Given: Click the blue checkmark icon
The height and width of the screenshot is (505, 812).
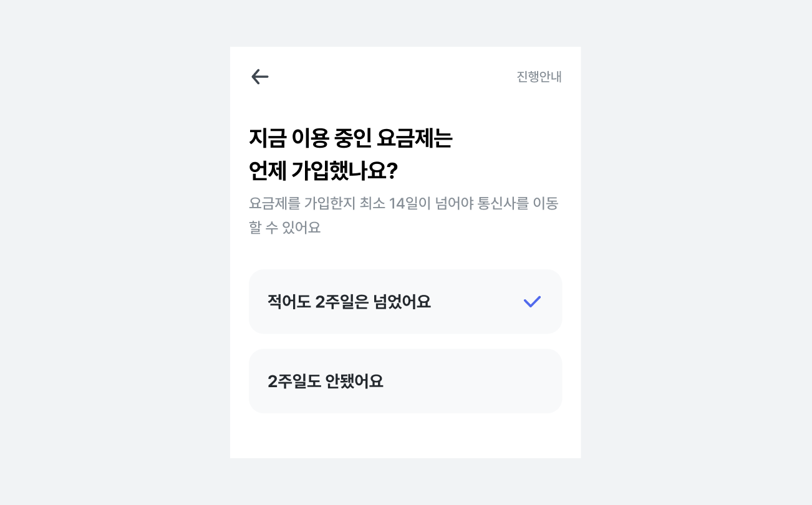Looking at the screenshot, I should pyautogui.click(x=532, y=302).
